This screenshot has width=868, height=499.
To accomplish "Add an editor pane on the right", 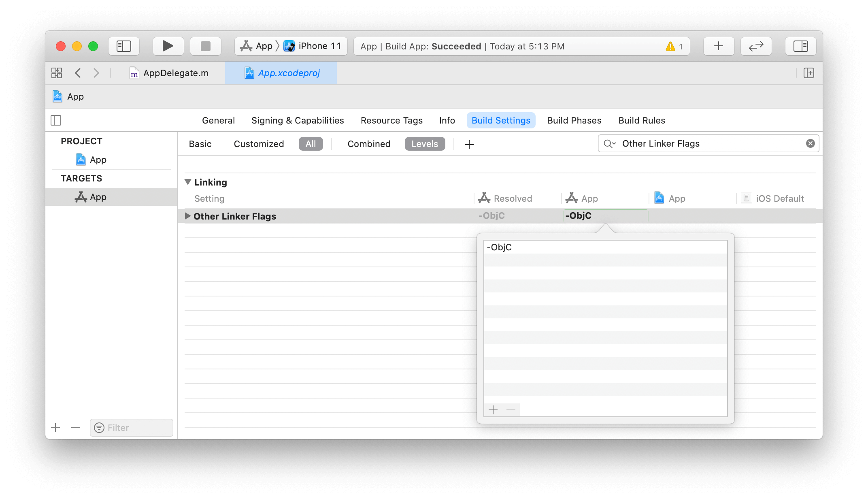I will pyautogui.click(x=808, y=73).
